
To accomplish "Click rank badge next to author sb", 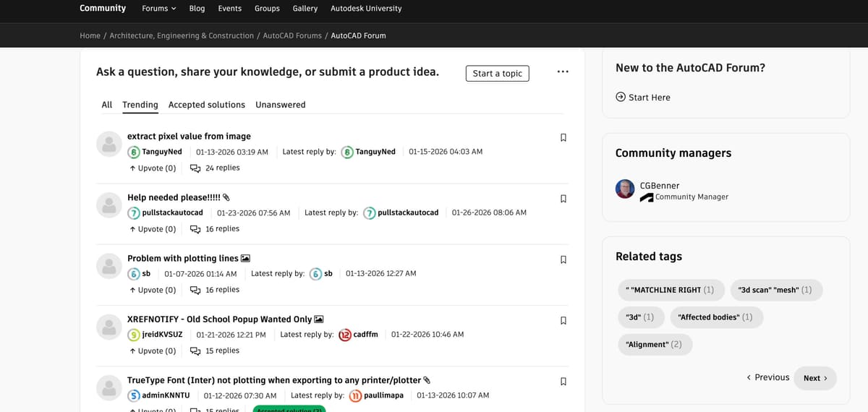I will click(x=134, y=274).
